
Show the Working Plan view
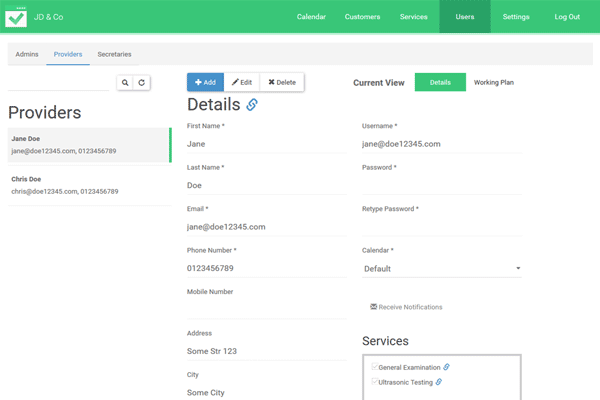(494, 83)
